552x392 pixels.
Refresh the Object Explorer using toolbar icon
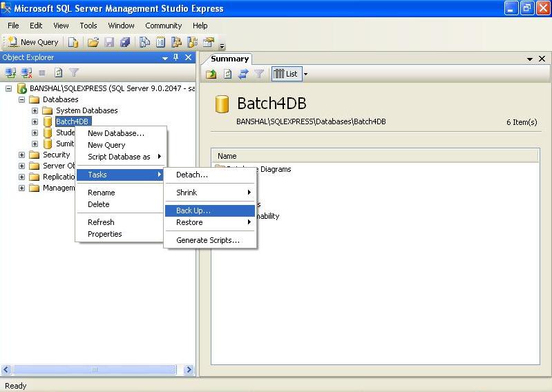[58, 72]
